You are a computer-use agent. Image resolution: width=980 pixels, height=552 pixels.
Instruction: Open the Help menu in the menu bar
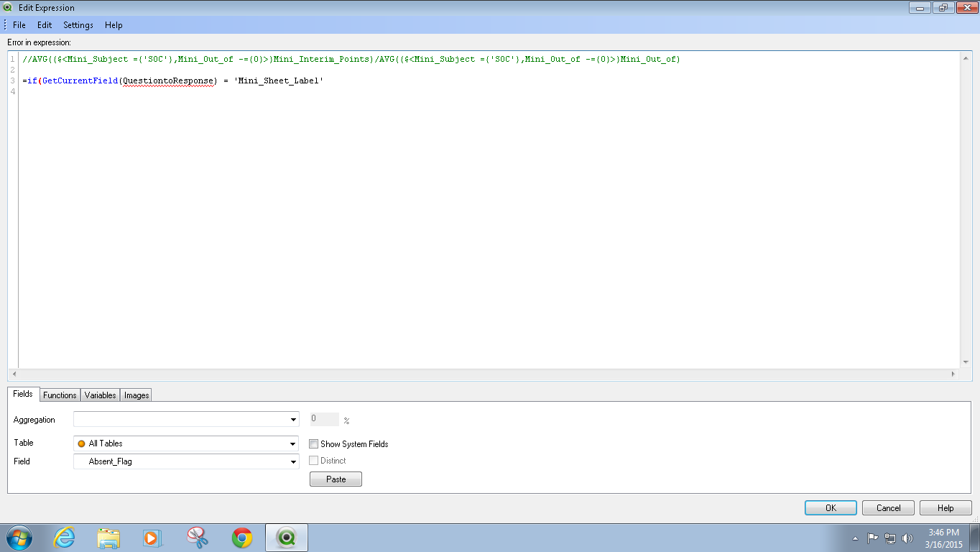[x=114, y=25]
